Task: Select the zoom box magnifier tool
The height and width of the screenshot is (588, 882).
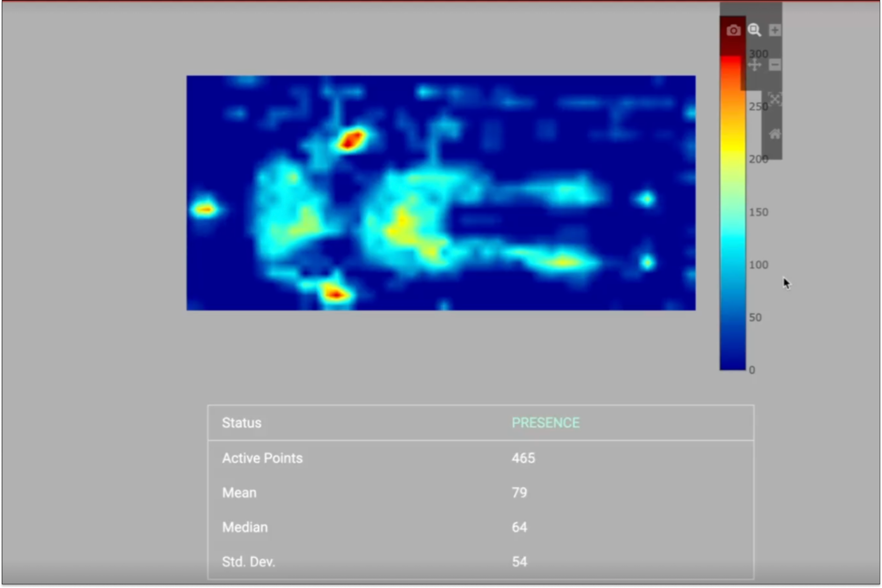Action: [754, 30]
